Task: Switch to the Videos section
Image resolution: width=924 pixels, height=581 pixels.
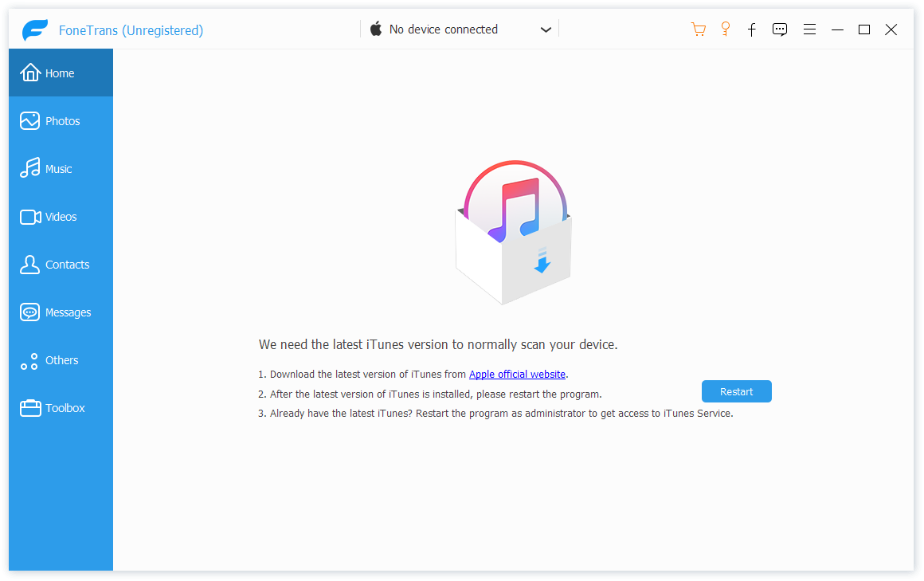Action: (61, 216)
